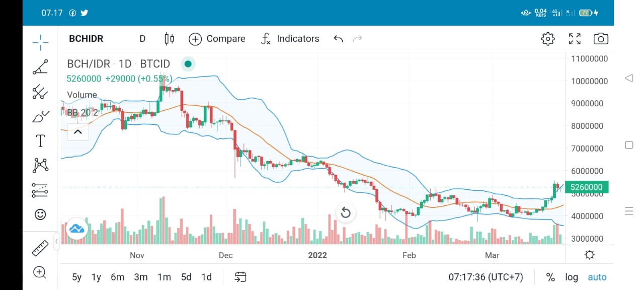This screenshot has width=644, height=290.
Task: Select the BB 20 2 indicator legend
Action: coord(83,113)
